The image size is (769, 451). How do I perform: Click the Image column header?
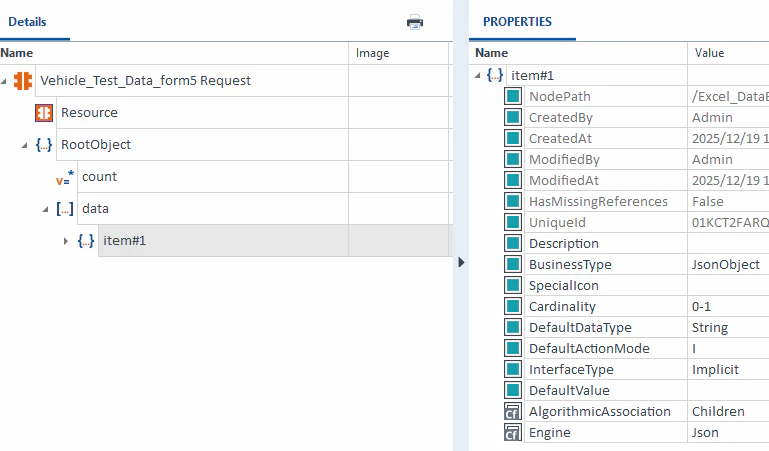pos(398,53)
